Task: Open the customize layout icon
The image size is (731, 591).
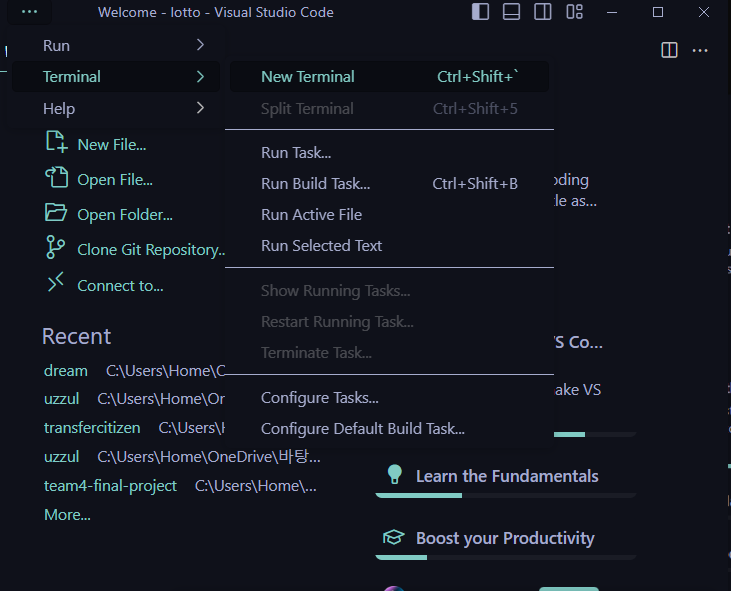Action: click(x=574, y=12)
